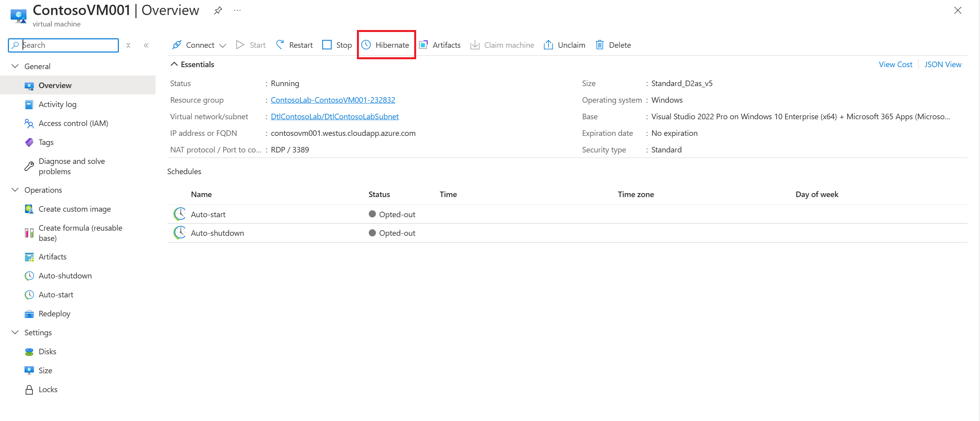Click the sidebar Artifacts icon
Viewport: 980px width, 421px height.
(x=29, y=257)
